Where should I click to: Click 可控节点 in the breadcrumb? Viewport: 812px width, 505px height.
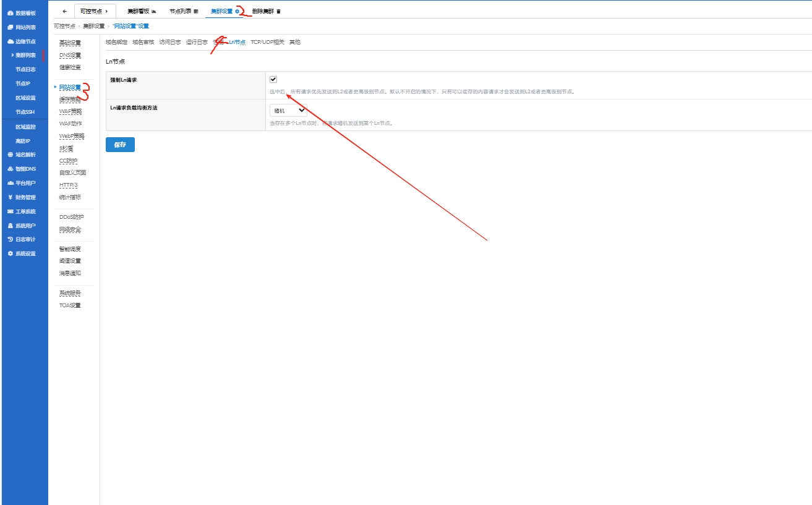[64, 26]
